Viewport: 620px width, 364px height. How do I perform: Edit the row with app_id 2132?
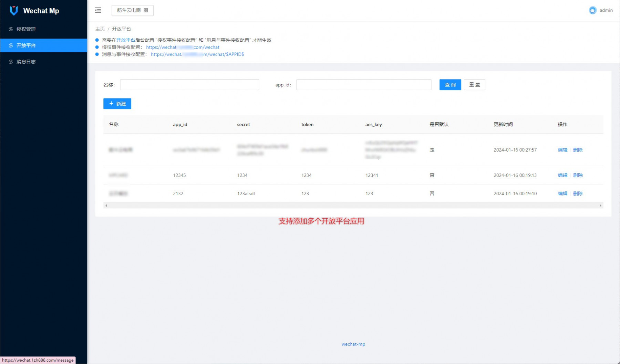pyautogui.click(x=562, y=194)
